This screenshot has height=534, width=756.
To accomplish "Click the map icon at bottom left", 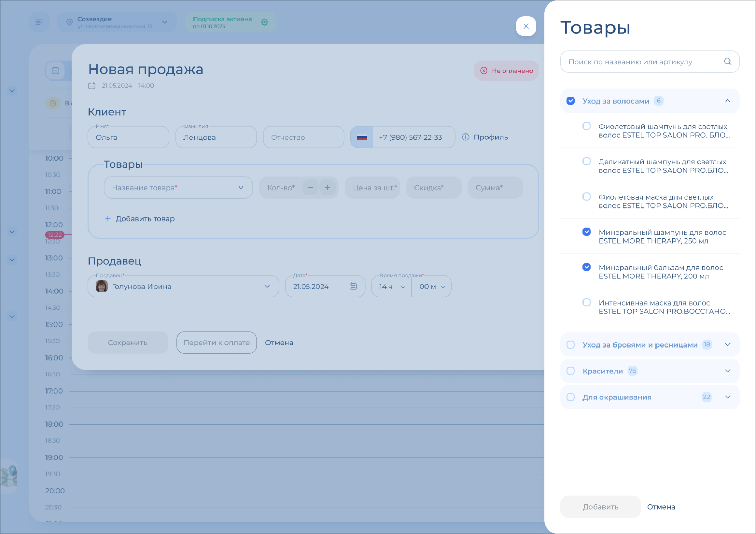I will point(9,476).
